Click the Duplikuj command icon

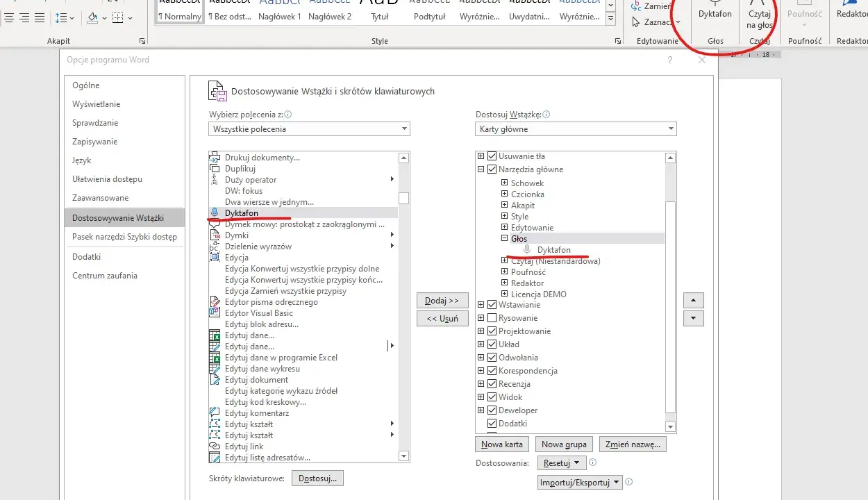[215, 169]
